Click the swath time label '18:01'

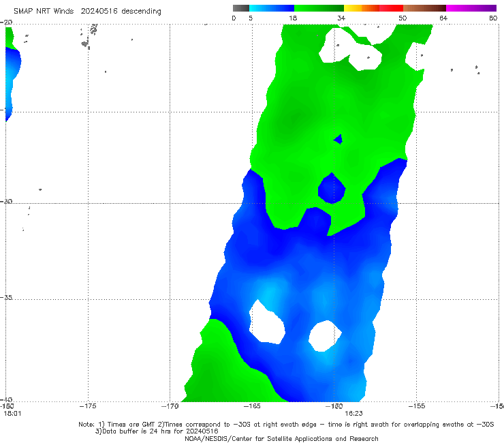tap(12, 414)
